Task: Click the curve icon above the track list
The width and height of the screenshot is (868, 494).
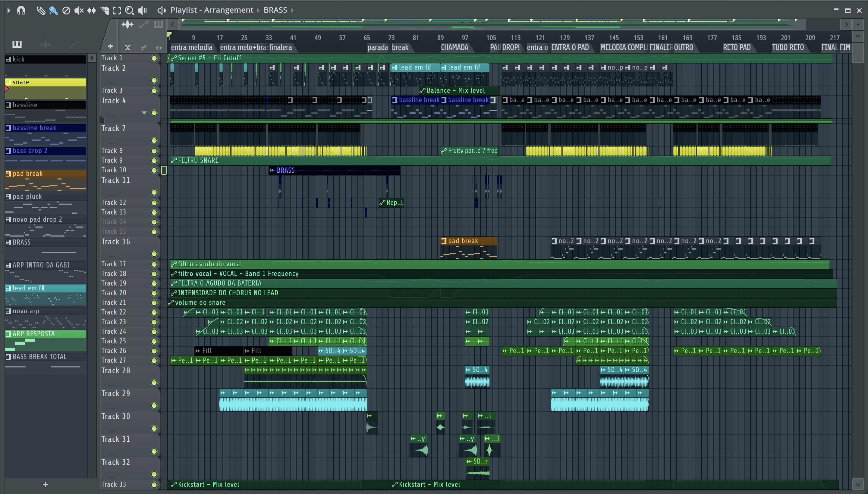Action: (x=143, y=48)
